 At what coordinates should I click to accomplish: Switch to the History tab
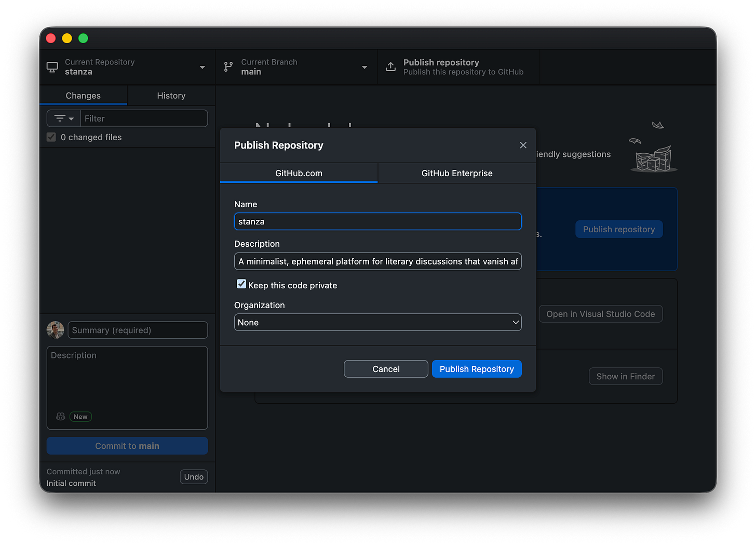pyautogui.click(x=171, y=95)
